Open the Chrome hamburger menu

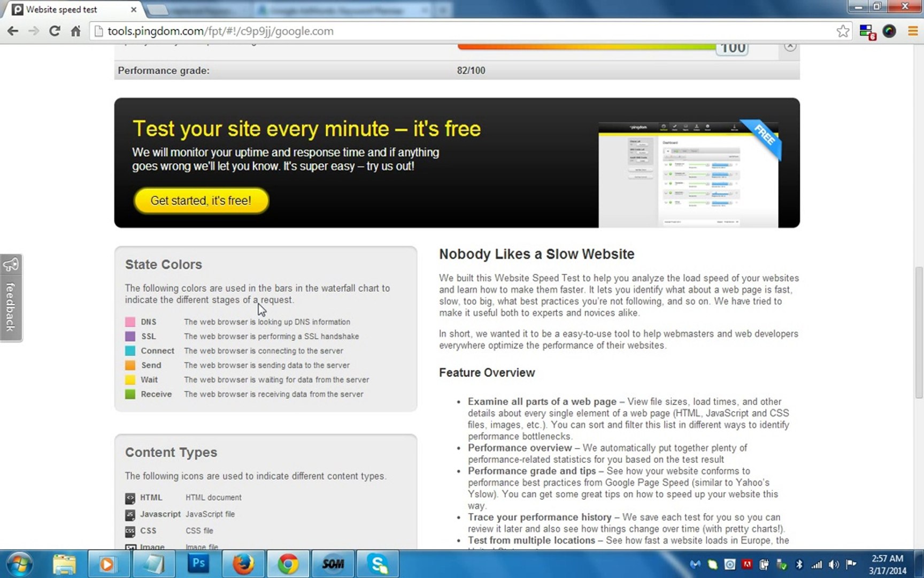(x=913, y=31)
